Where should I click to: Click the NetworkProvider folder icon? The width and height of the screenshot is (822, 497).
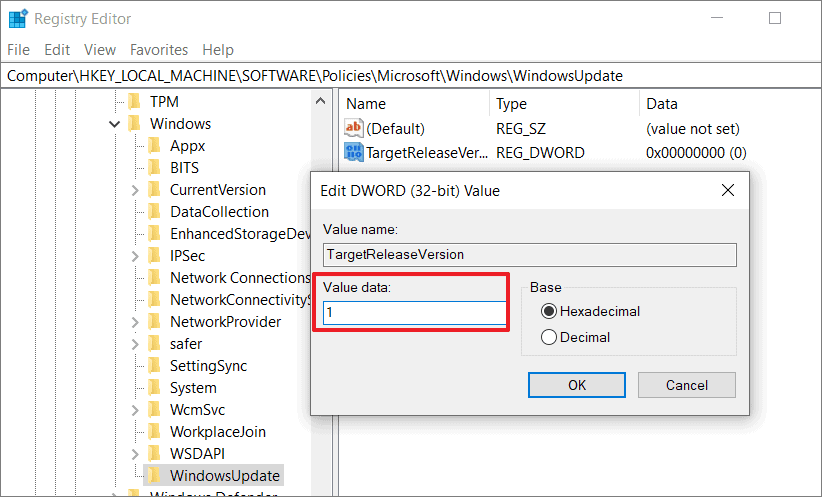pos(155,321)
